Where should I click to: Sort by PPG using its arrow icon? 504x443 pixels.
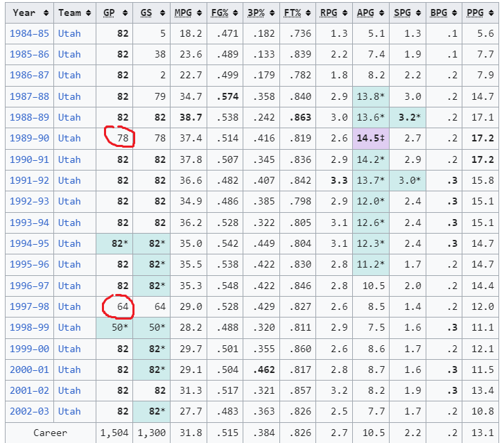pyautogui.click(x=491, y=13)
